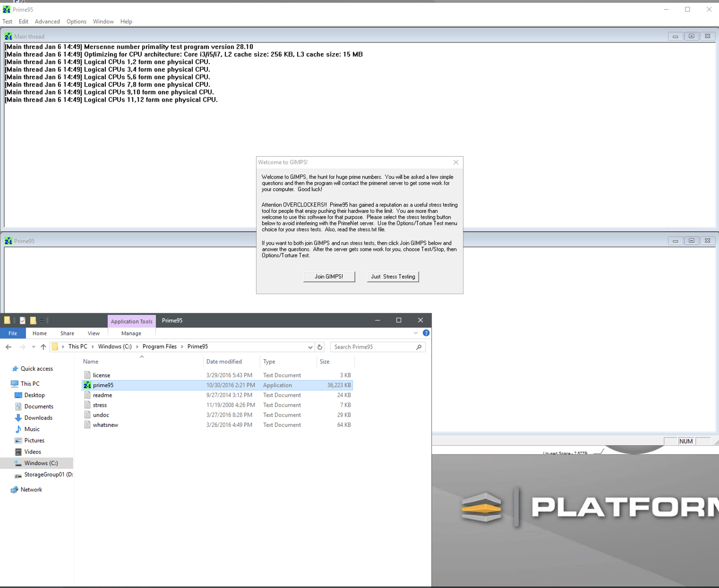
Task: Click Application Tools contextual tab
Action: point(132,321)
